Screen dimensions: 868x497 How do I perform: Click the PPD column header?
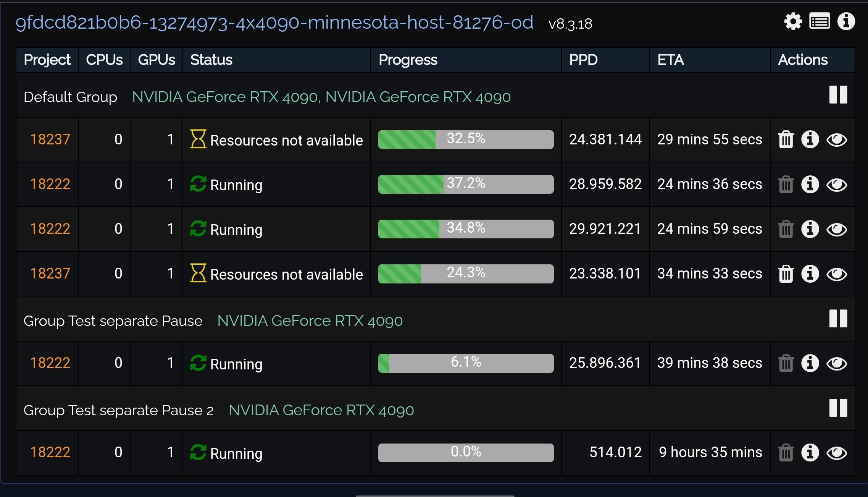point(583,60)
